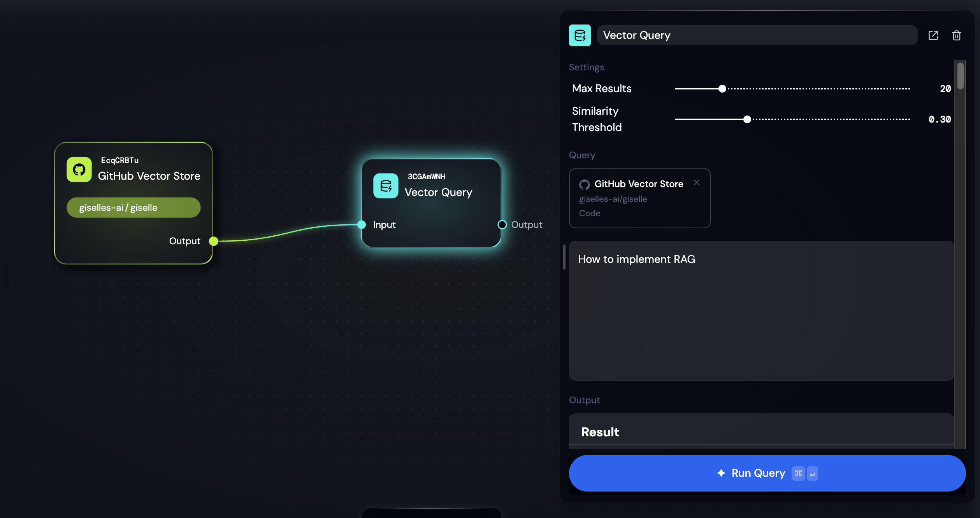The height and width of the screenshot is (518, 980).
Task: Delete the Vector Query node using the trash icon
Action: pyautogui.click(x=957, y=35)
